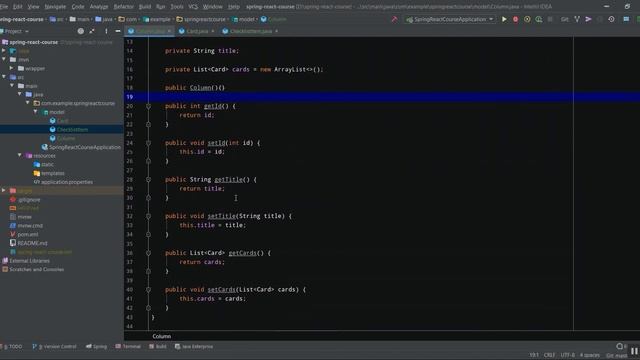Viewport: 640px width, 360px height.
Task: Open the Build tool window
Action: [x=158, y=347]
